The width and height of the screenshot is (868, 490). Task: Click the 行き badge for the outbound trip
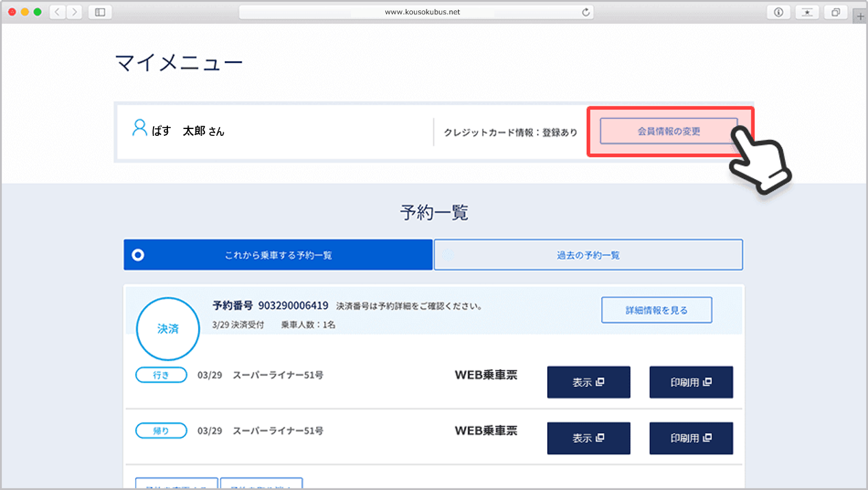pos(161,374)
